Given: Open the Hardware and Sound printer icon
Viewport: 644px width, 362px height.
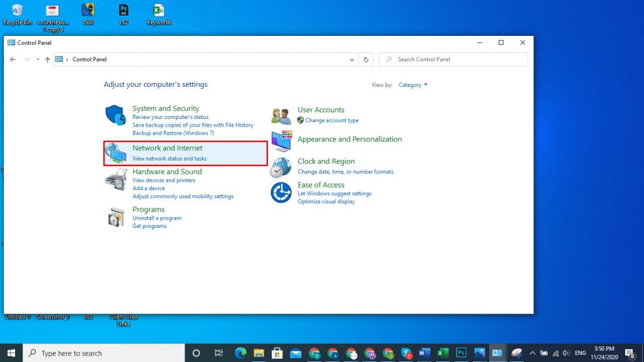Looking at the screenshot, I should [x=116, y=180].
